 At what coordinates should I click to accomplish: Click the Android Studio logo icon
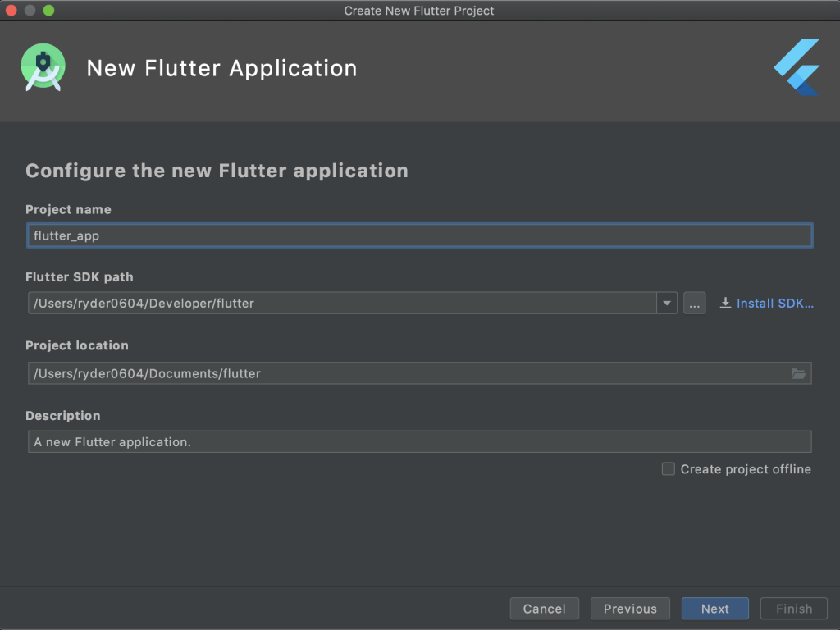click(x=43, y=67)
